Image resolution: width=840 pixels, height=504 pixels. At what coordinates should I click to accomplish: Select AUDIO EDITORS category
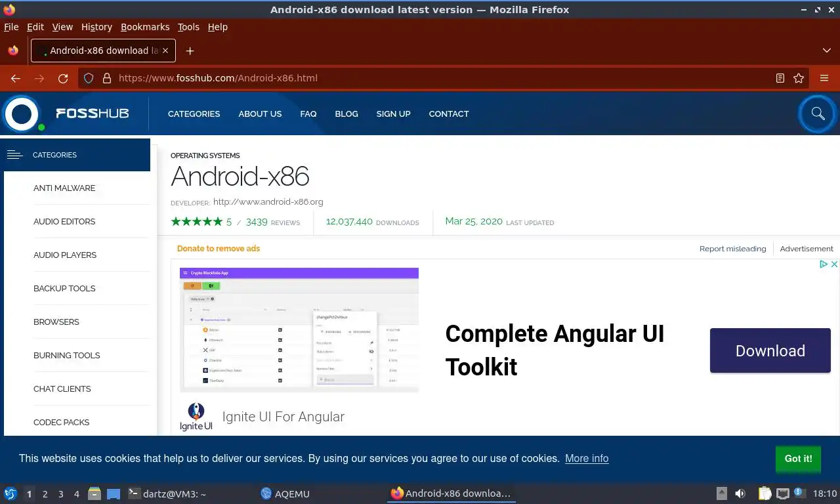click(64, 221)
